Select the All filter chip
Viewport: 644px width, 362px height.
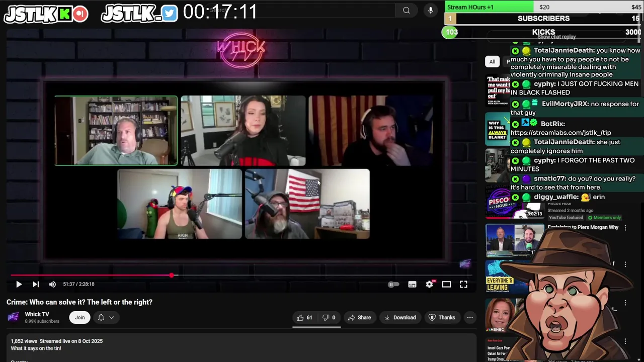tap(492, 61)
